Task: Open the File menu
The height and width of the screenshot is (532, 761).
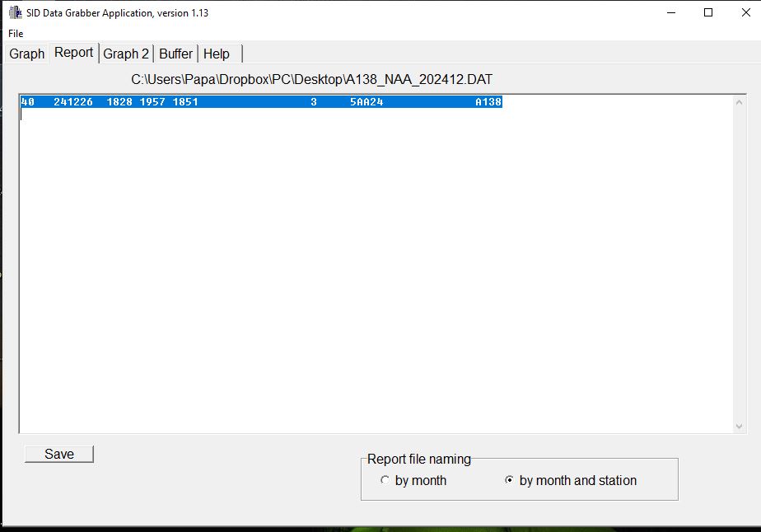Action: coord(16,34)
